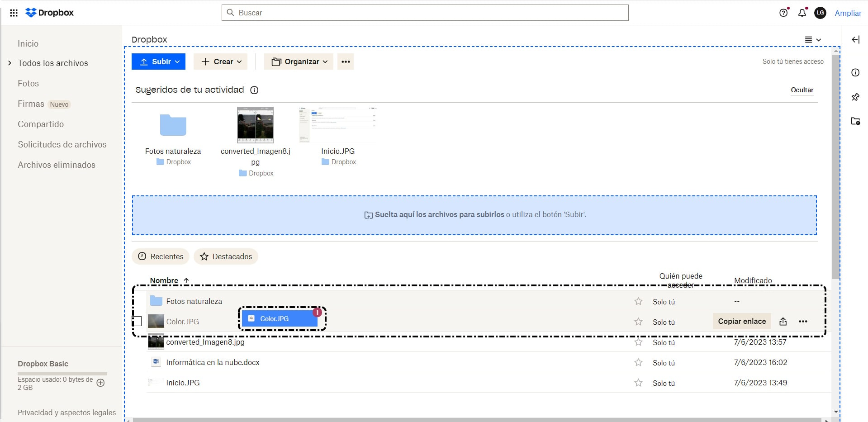Open converted_Imagen8.jpg in file list

205,342
